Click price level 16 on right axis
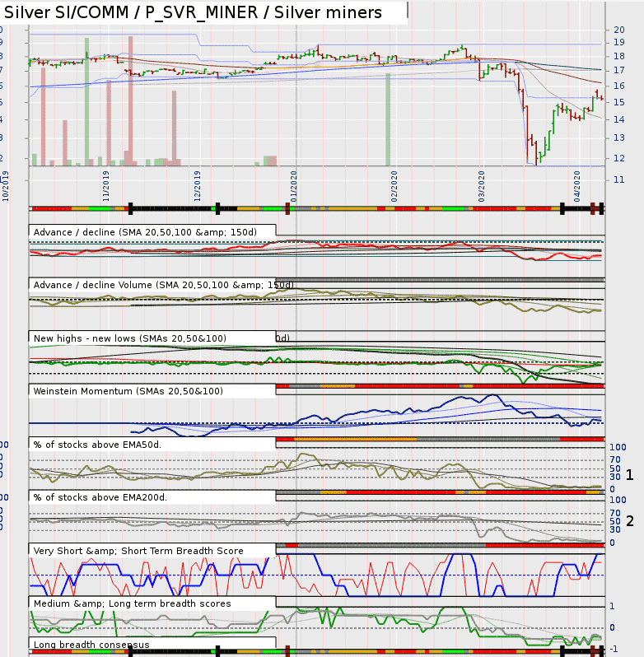 pyautogui.click(x=618, y=86)
